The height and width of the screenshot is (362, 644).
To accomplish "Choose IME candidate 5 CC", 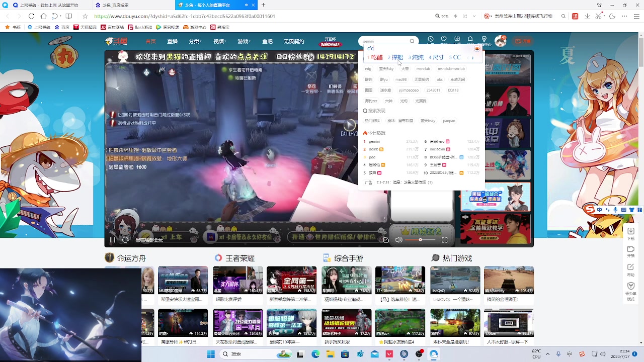I will (x=455, y=57).
